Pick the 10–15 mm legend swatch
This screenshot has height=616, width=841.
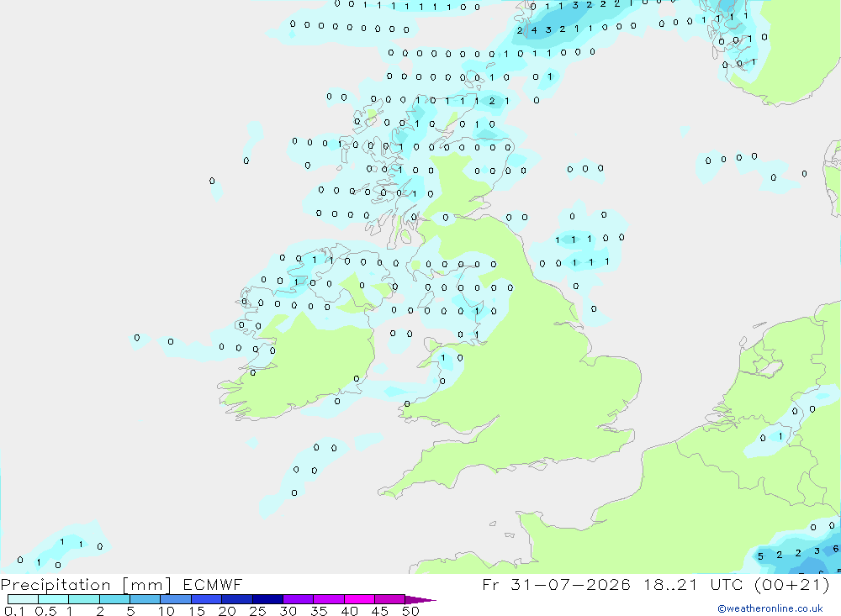[x=176, y=599]
